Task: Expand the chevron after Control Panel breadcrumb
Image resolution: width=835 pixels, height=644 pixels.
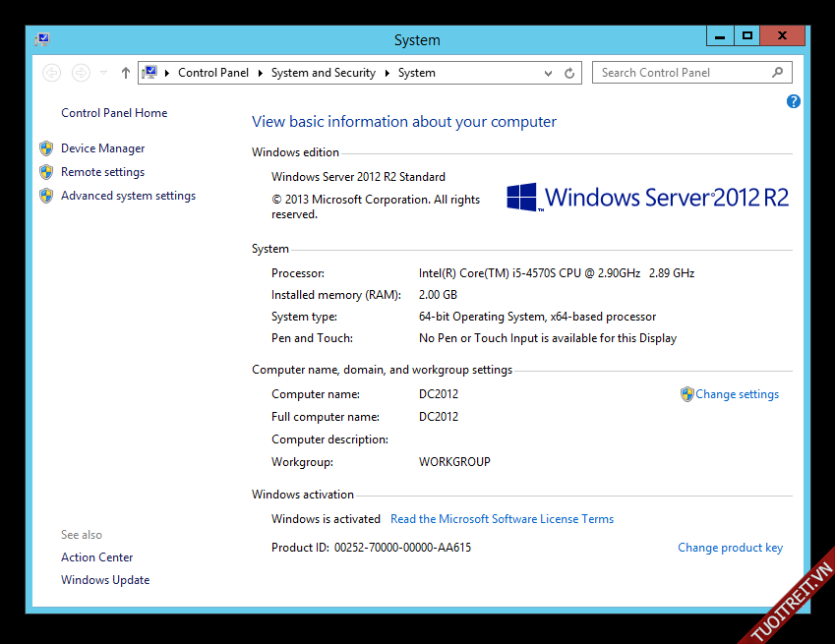Action: [261, 73]
